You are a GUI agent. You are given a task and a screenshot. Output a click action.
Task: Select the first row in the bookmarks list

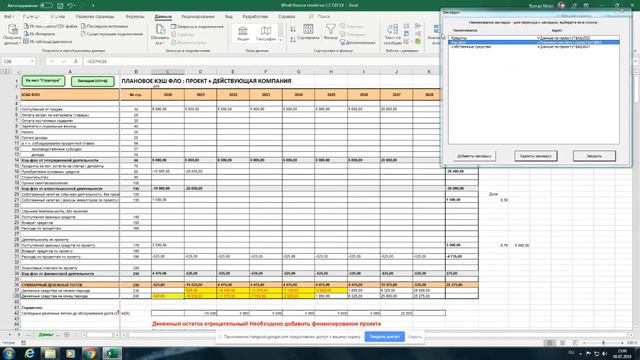(x=533, y=38)
